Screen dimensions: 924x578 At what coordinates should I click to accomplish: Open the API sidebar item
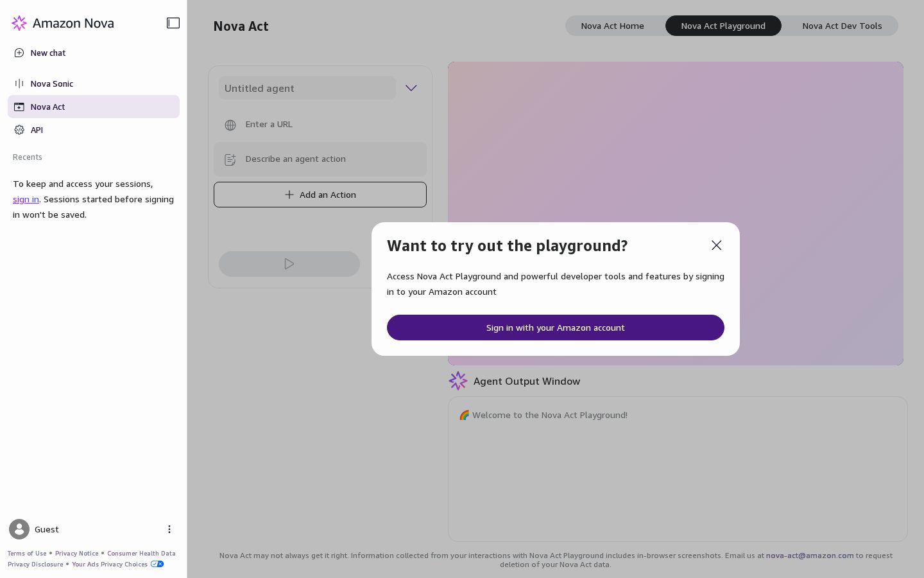click(x=94, y=130)
